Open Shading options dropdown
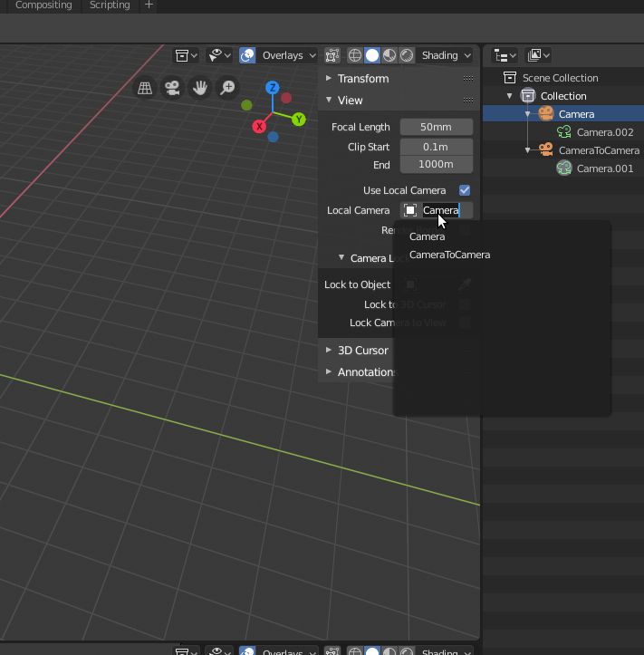The height and width of the screenshot is (655, 644). point(446,55)
